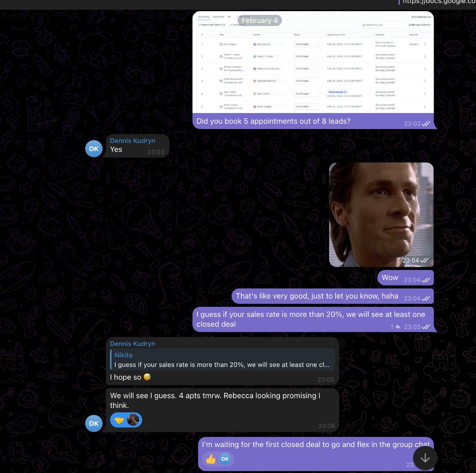The height and width of the screenshot is (473, 476).
Task: Toggle the thumbs up reaction
Action: pos(218,459)
